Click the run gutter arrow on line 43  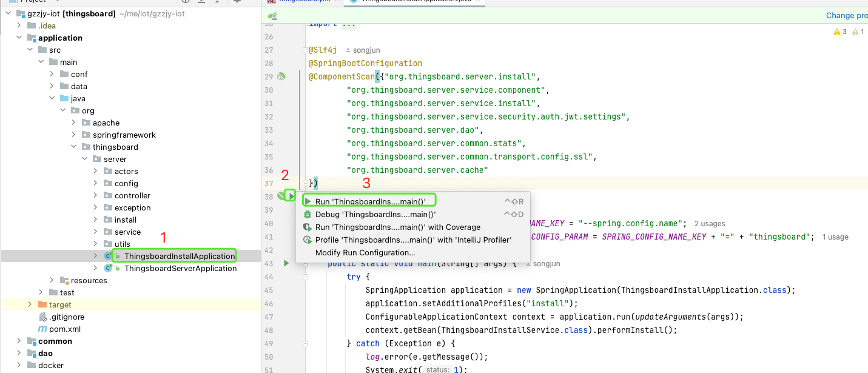(x=286, y=263)
